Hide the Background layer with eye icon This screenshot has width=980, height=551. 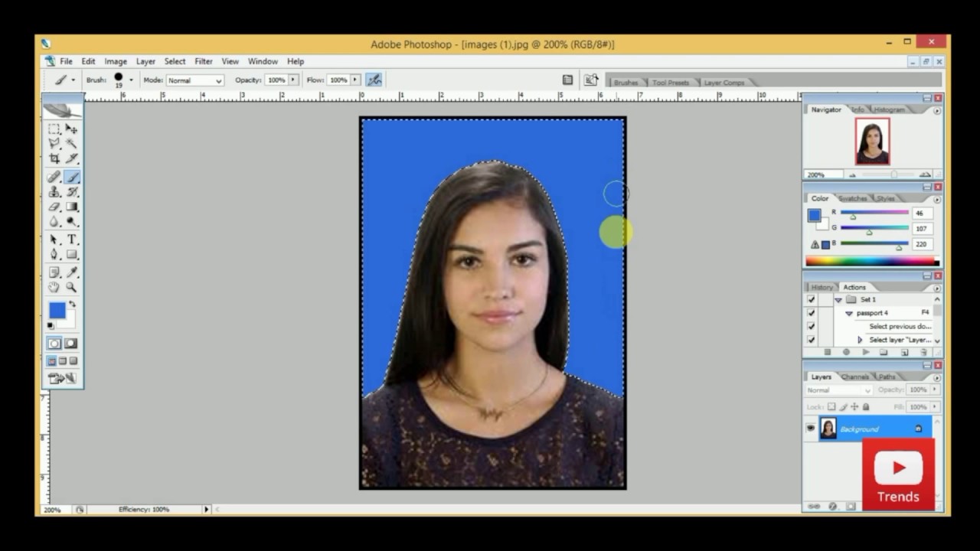click(811, 429)
